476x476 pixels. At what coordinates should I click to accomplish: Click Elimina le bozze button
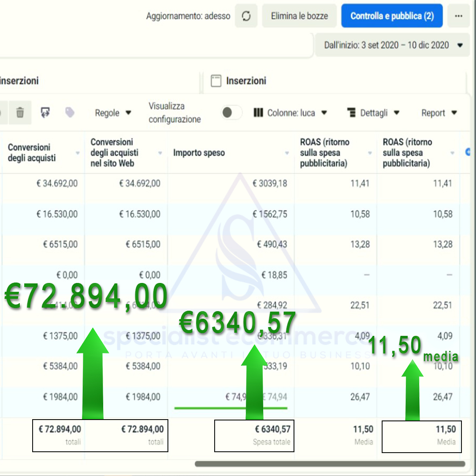click(299, 16)
